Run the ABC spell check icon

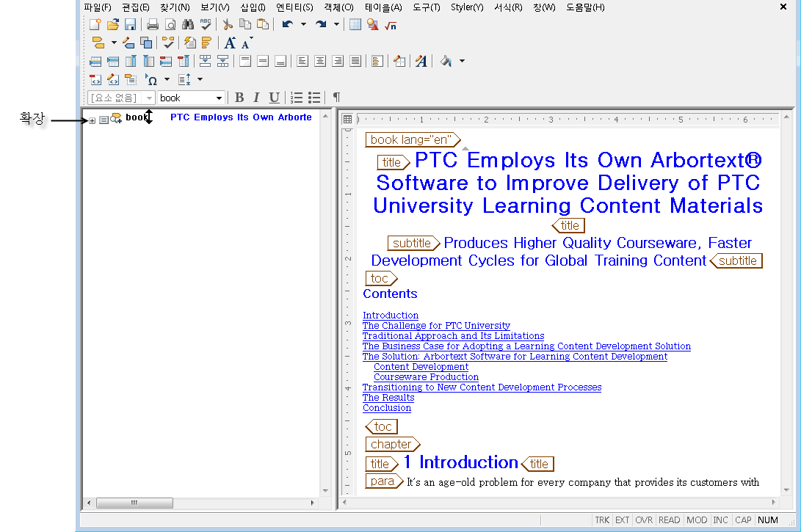pos(206,24)
